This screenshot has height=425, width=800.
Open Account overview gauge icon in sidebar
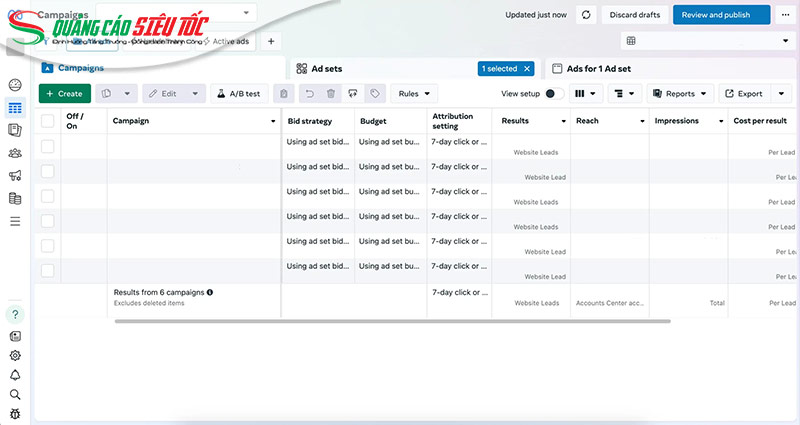(15, 85)
